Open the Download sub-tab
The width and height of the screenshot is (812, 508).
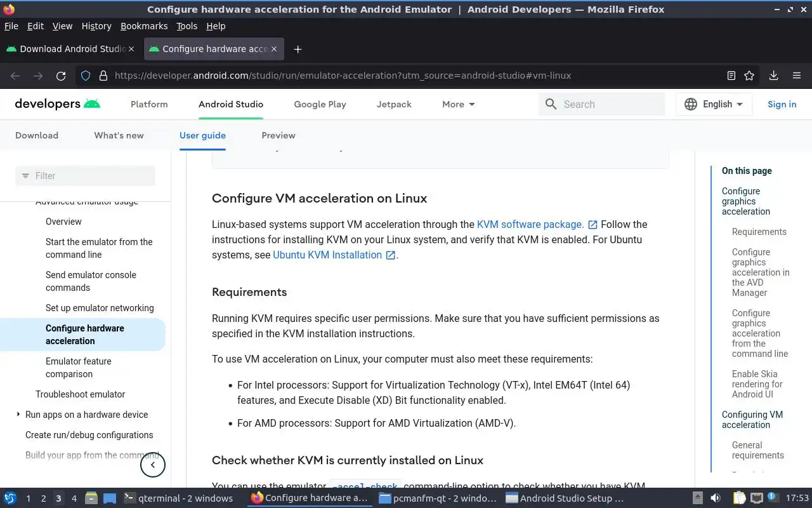(x=37, y=135)
